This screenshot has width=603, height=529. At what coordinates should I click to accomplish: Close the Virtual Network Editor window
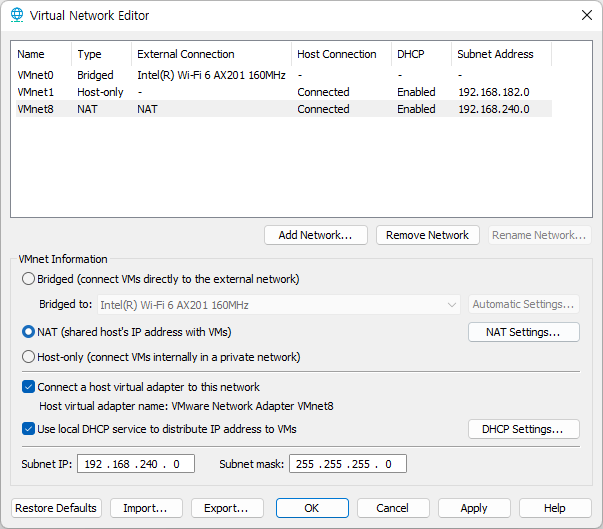(x=586, y=15)
